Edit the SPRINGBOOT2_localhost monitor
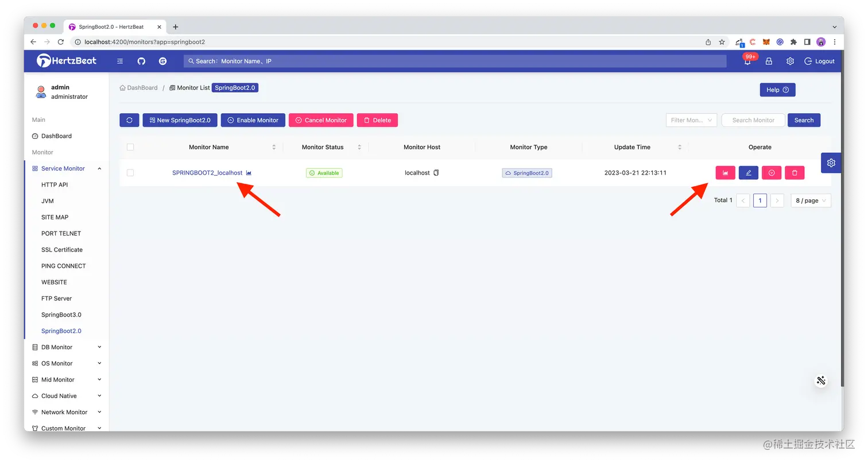Screen dimensions: 868x463 (x=749, y=172)
